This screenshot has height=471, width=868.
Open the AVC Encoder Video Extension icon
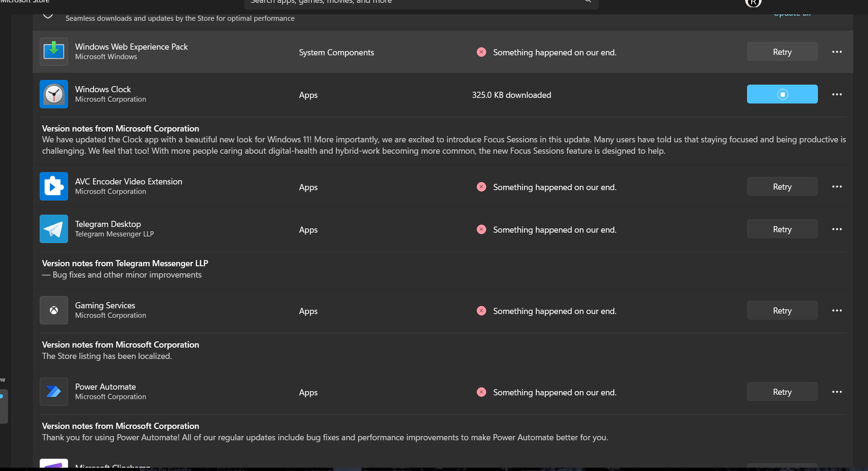point(54,186)
